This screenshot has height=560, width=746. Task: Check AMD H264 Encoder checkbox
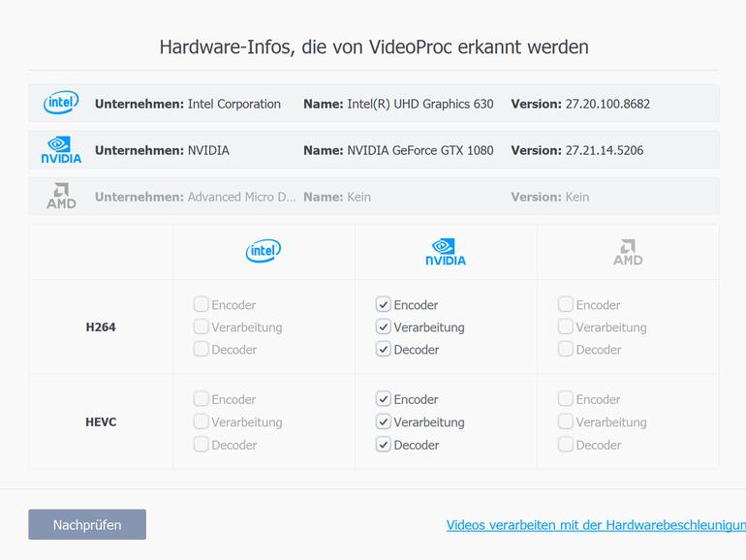pyautogui.click(x=565, y=304)
